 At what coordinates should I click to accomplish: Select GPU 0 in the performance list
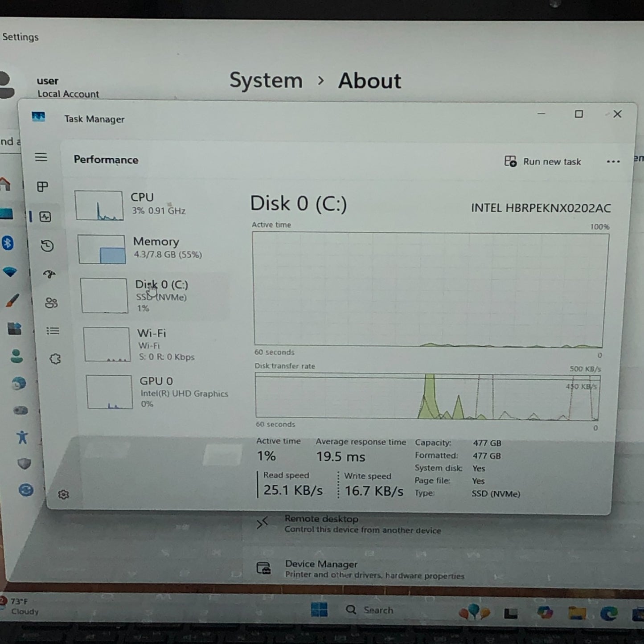[x=158, y=392]
